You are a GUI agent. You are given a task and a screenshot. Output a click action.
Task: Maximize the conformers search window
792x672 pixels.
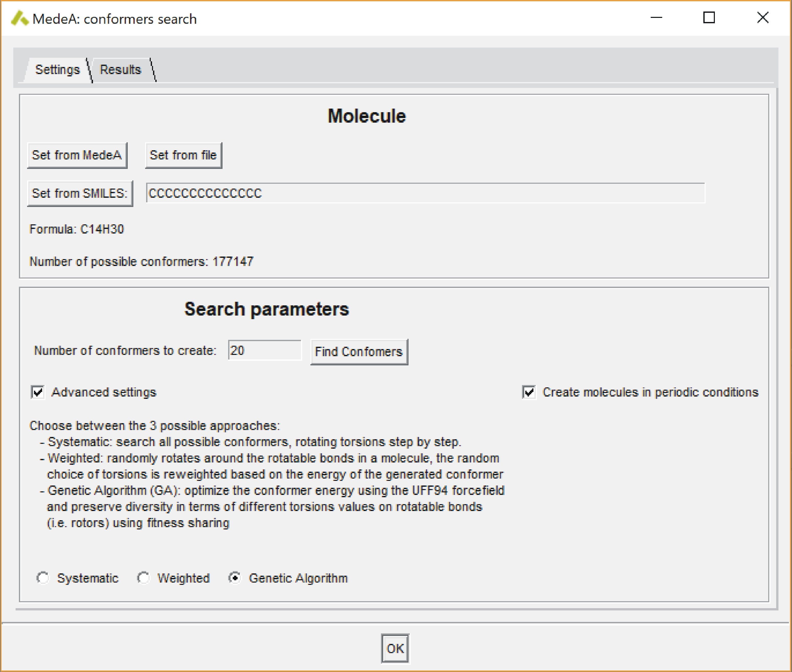(708, 18)
